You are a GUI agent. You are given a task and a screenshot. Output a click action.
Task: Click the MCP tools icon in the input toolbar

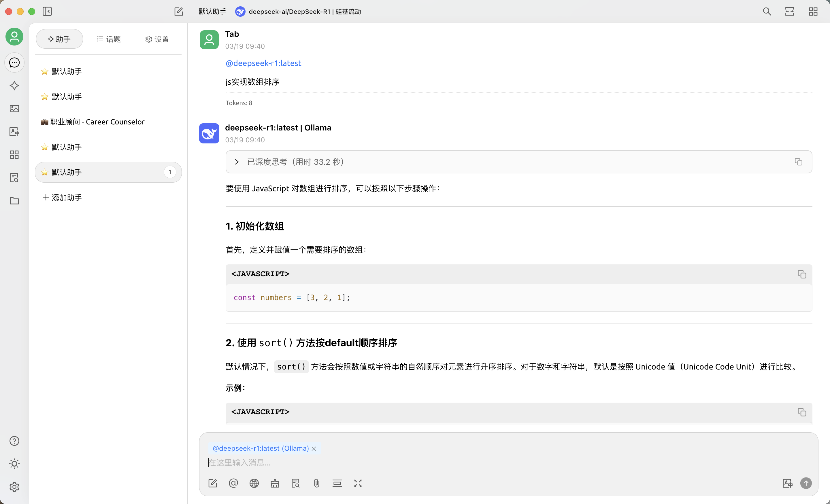pyautogui.click(x=275, y=484)
